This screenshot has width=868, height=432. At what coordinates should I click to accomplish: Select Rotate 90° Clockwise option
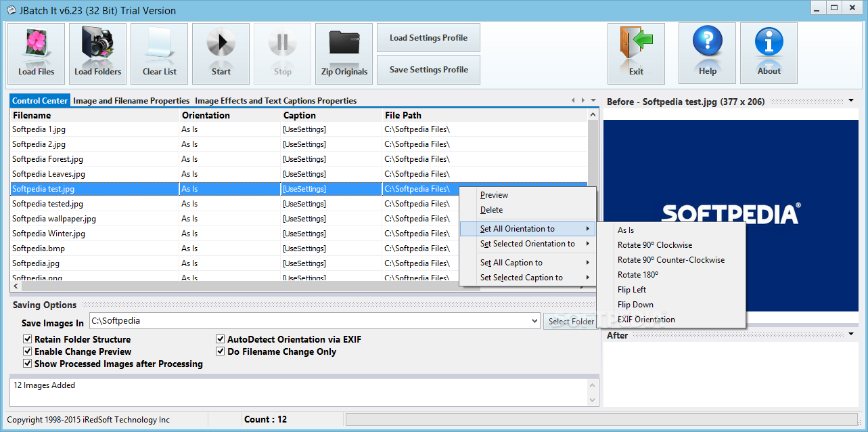(671, 245)
